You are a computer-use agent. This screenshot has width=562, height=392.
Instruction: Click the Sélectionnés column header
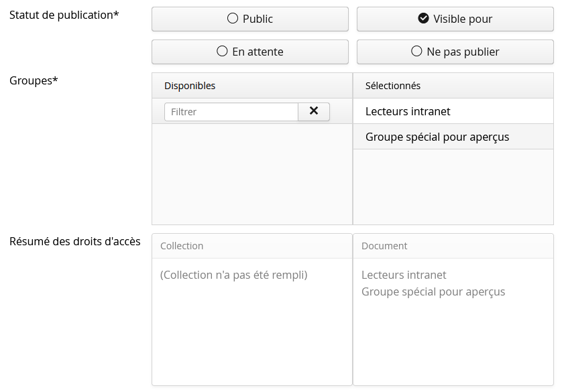tap(393, 86)
